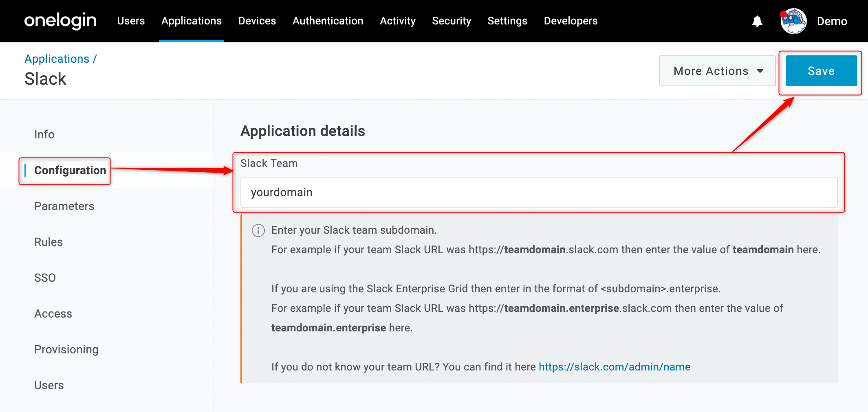This screenshot has width=868, height=412.
Task: Expand the More Actions dropdown
Action: pyautogui.click(x=717, y=71)
